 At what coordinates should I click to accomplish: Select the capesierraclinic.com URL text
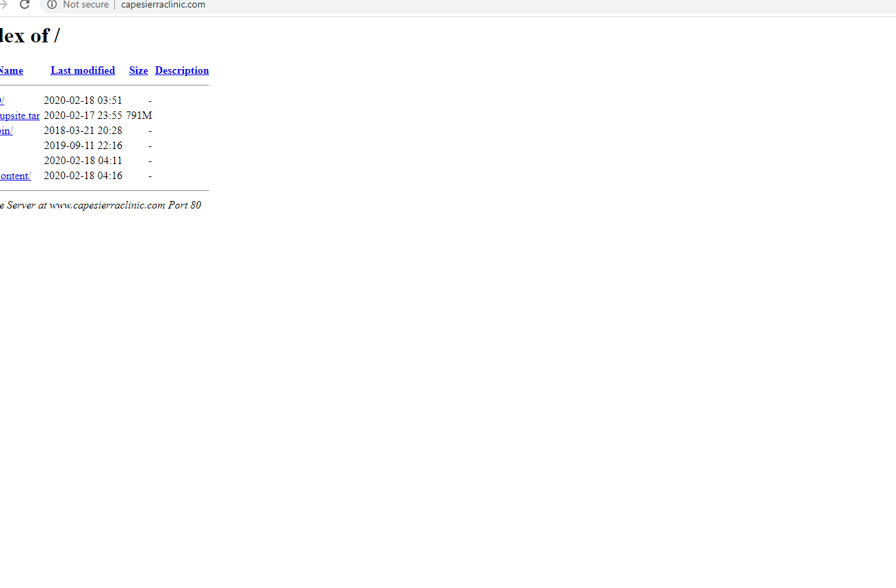pyautogui.click(x=163, y=5)
